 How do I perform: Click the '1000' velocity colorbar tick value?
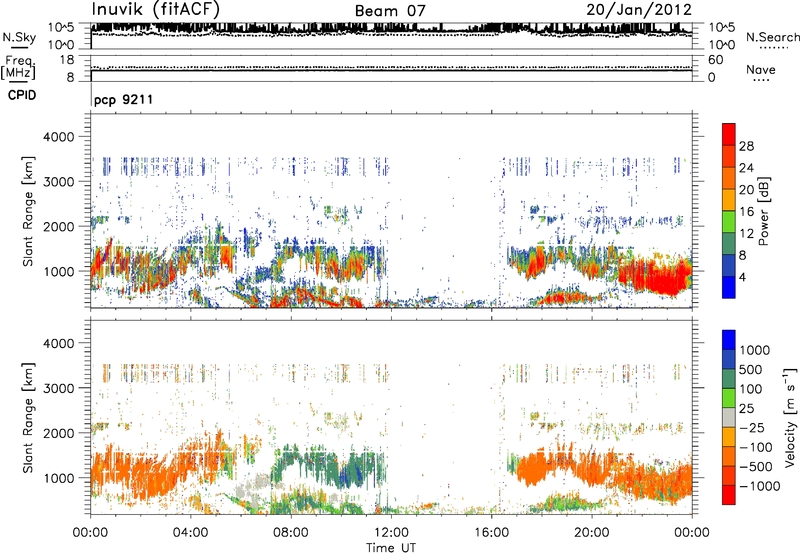pos(754,350)
